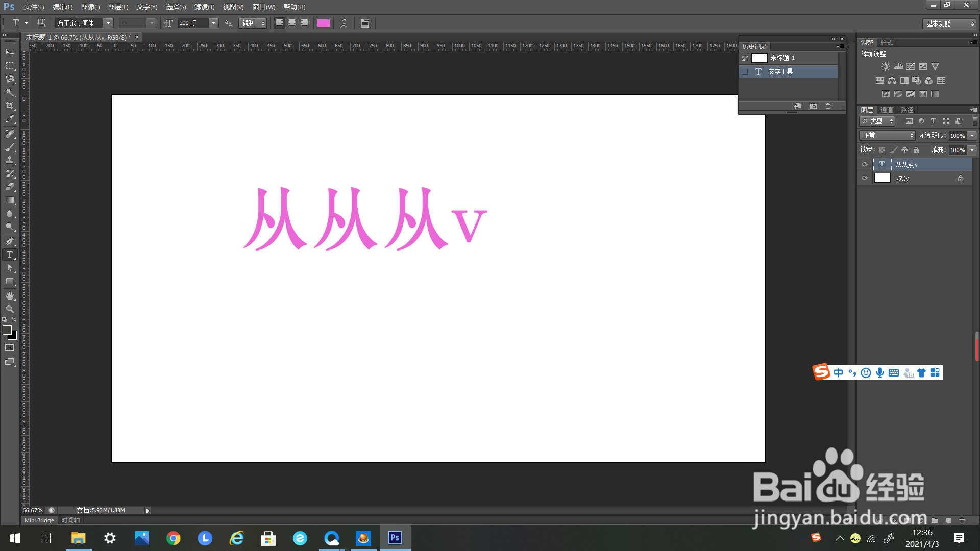
Task: Open the character and paragraph panel icon
Action: [x=364, y=23]
